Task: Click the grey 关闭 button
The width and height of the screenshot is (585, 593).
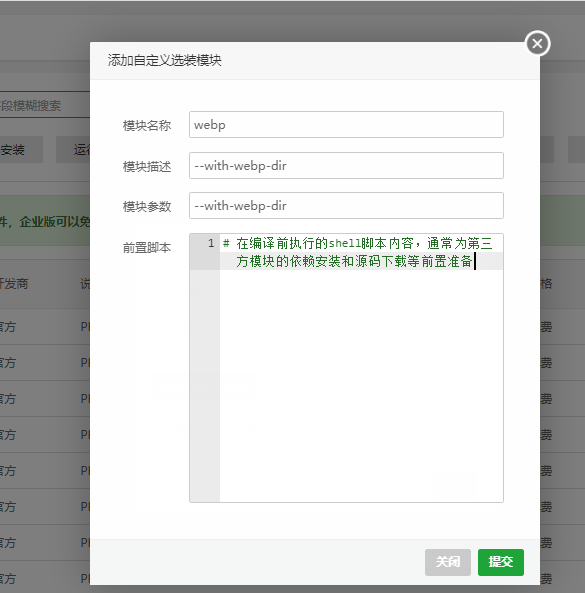Action: coord(448,562)
